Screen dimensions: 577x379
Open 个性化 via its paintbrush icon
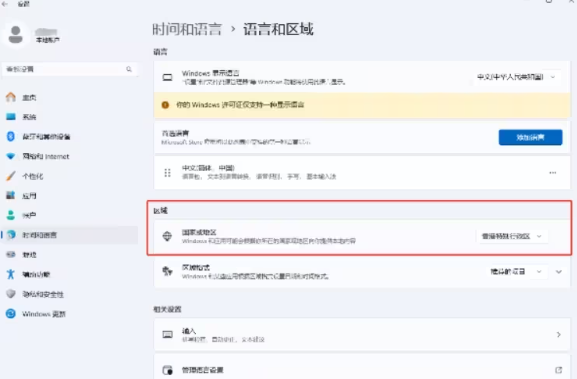click(11, 176)
